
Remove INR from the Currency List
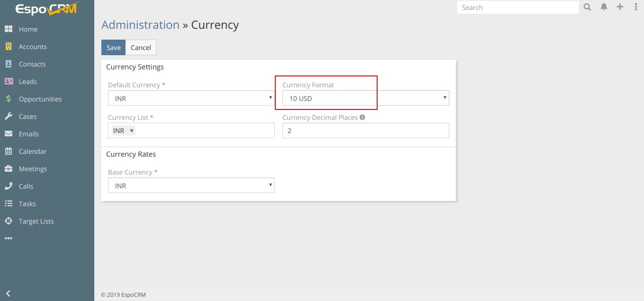point(132,131)
